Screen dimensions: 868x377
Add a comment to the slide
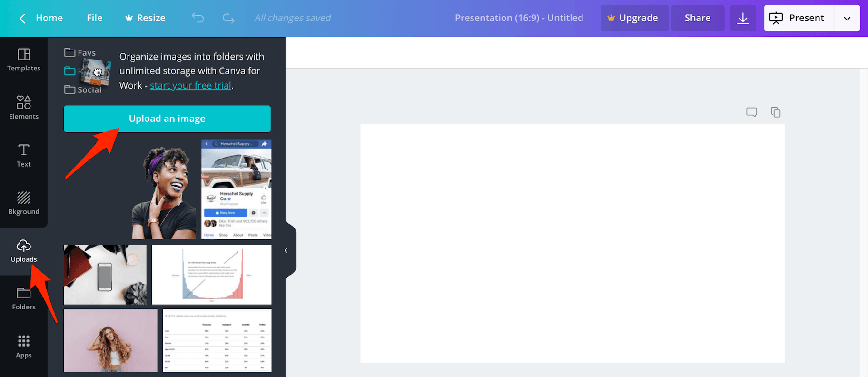[x=751, y=112]
